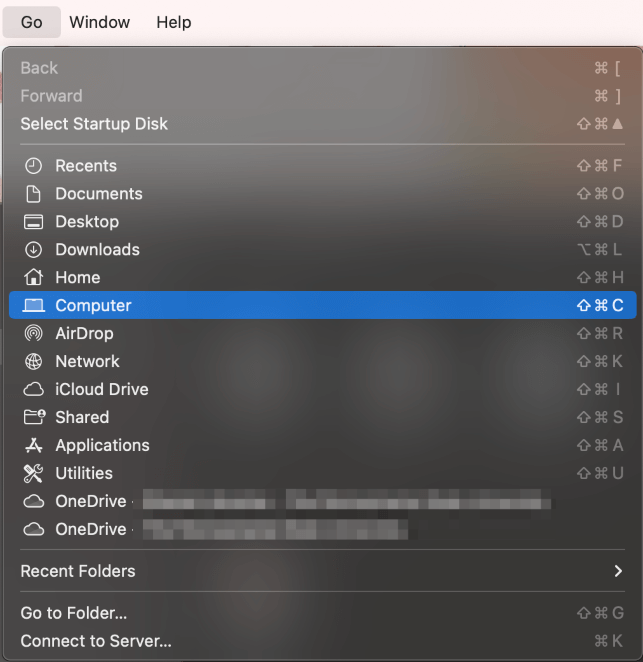
Task: Click the second OneDrive cloud icon
Action: tap(33, 529)
